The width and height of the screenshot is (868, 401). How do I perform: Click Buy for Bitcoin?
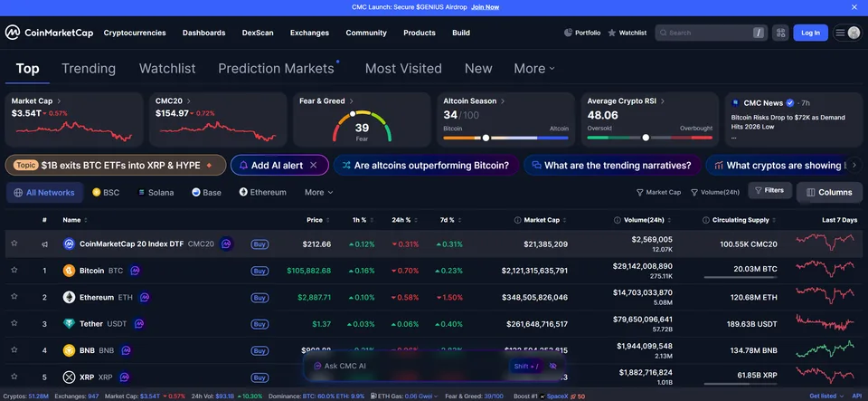pos(259,271)
